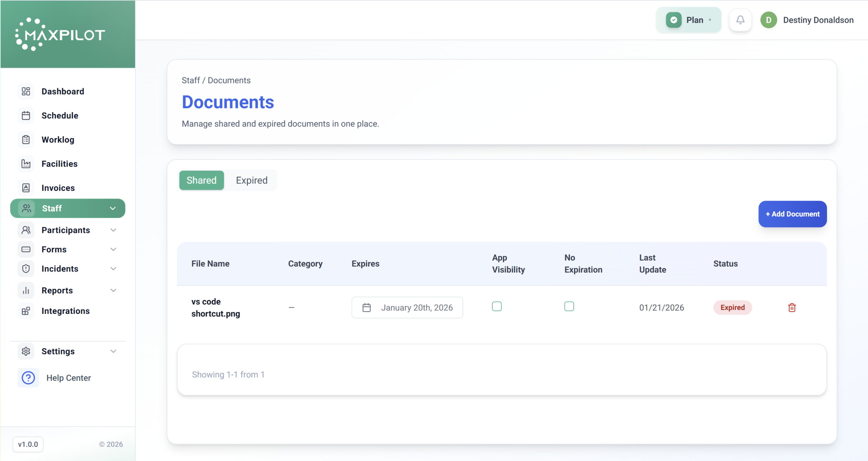Open the January 20th, 2026 date picker
Viewport: 868px width, 461px height.
tap(407, 307)
